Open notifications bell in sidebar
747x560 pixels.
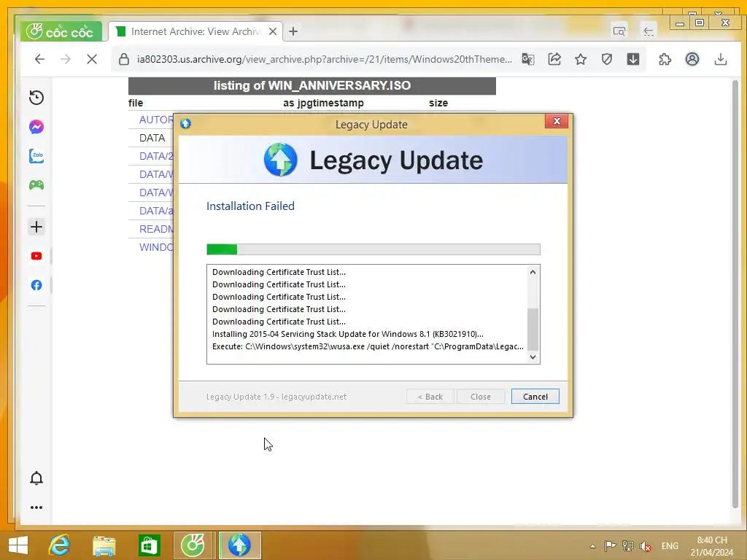[36, 478]
